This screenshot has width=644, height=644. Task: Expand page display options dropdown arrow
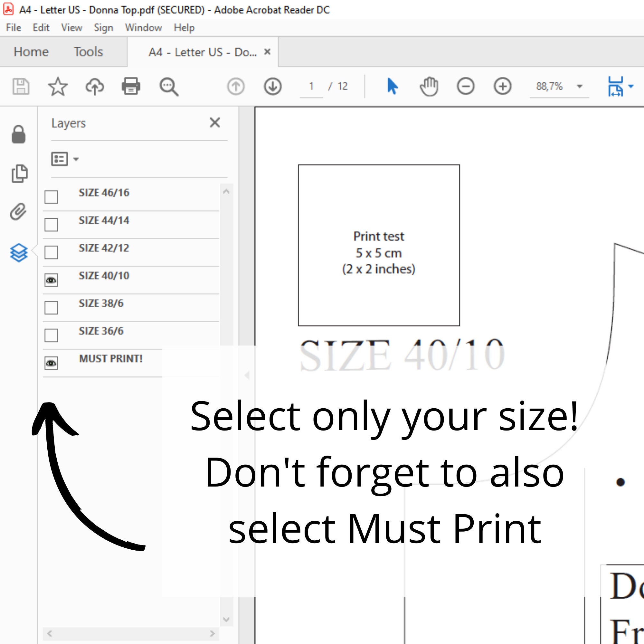631,86
